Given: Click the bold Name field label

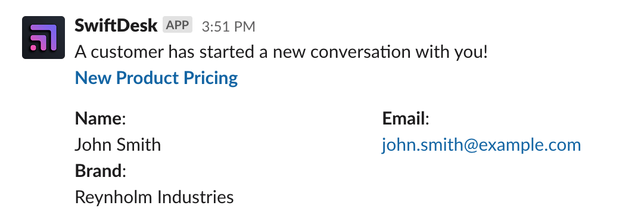Looking at the screenshot, I should point(98,119).
